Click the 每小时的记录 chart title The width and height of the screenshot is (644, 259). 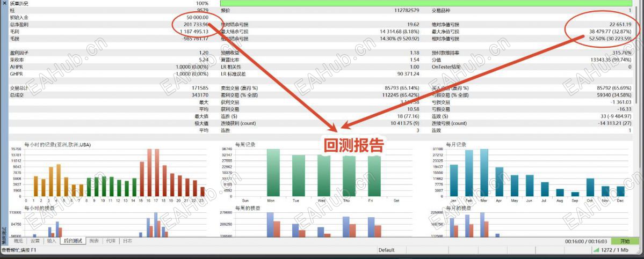[x=57, y=145]
